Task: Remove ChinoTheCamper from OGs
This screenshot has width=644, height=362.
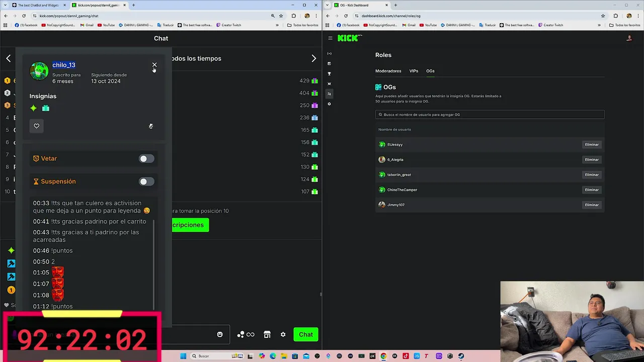Action: pyautogui.click(x=592, y=190)
